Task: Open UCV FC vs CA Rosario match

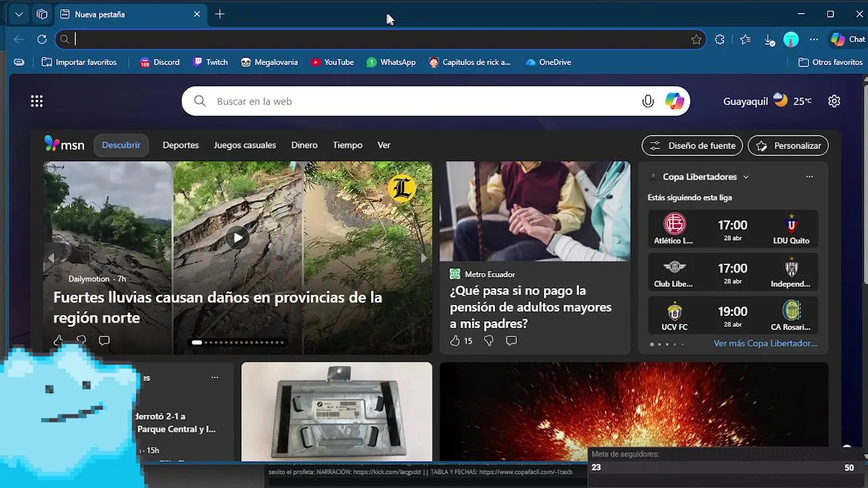Action: tap(732, 315)
